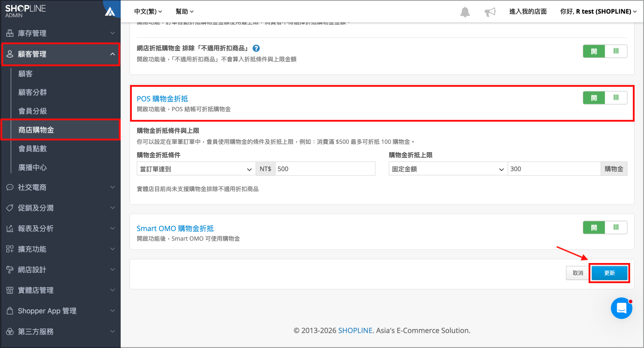Open the chat support bubble icon
Screen dimensions: 644x348
click(621, 308)
